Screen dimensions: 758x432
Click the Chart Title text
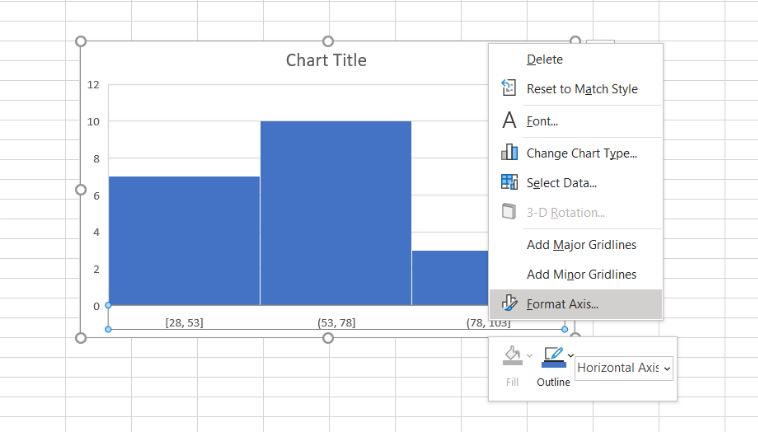pos(326,60)
